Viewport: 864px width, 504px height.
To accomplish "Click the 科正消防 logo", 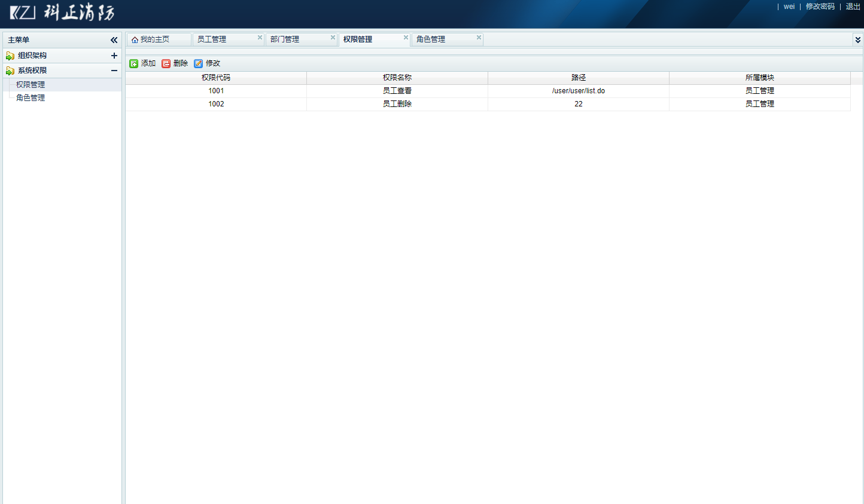I will pos(62,13).
